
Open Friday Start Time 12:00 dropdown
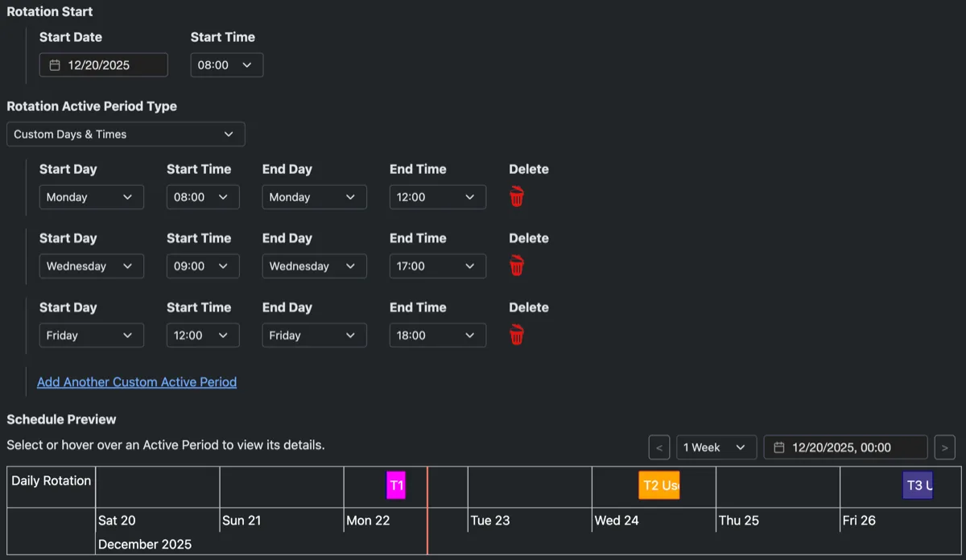click(x=203, y=336)
